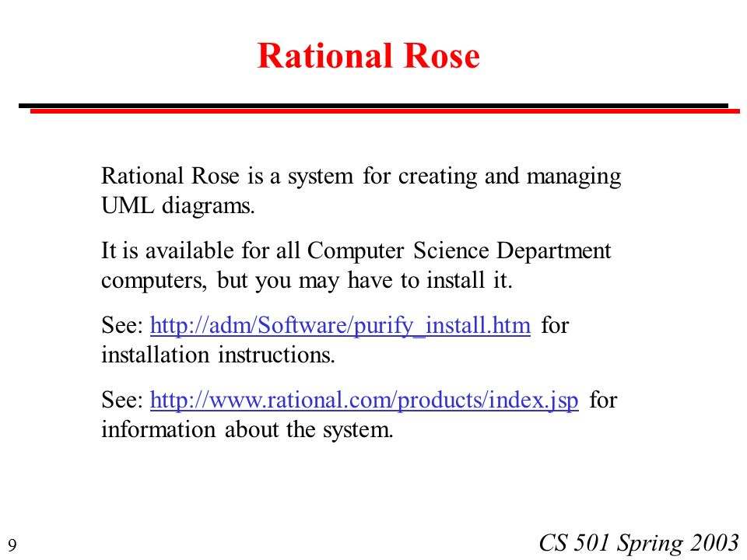Click the 'installation instructions.' line
The image size is (747, 560).
click(x=218, y=355)
